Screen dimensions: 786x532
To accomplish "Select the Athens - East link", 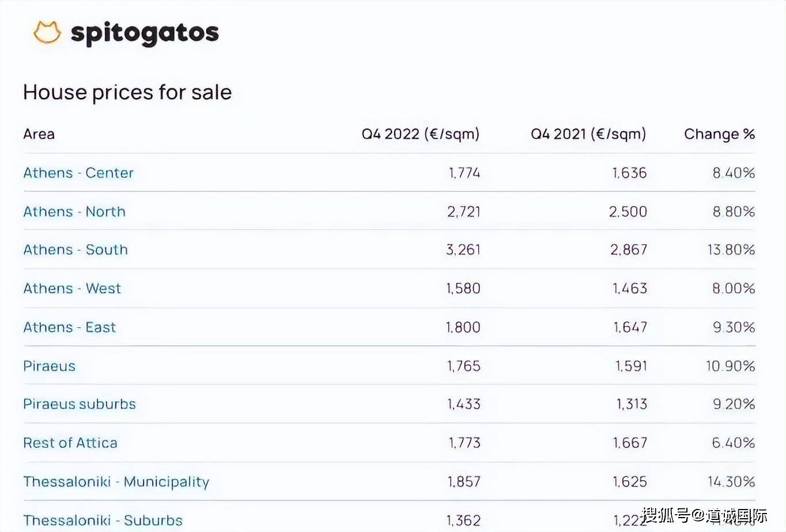I will pos(70,327).
